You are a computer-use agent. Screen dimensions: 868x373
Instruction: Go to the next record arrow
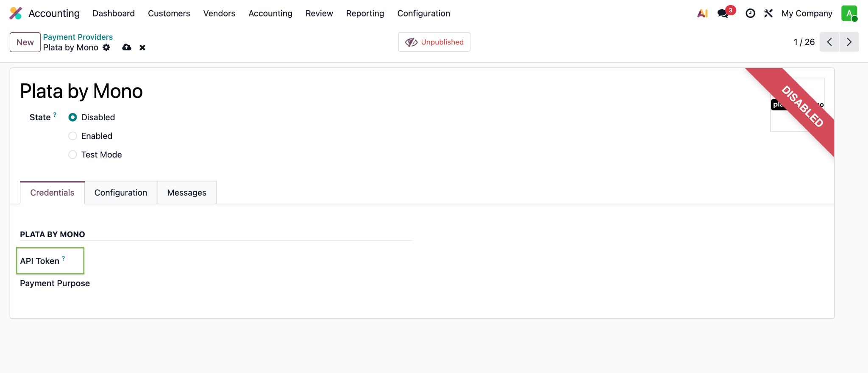click(849, 42)
